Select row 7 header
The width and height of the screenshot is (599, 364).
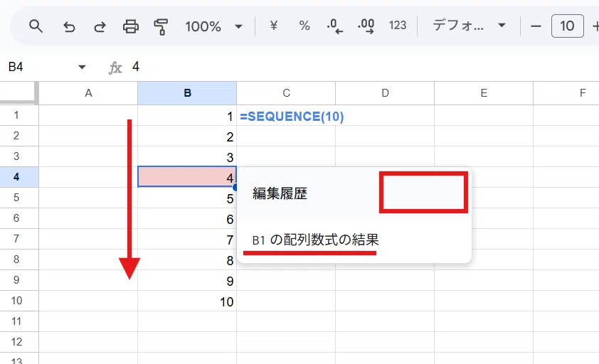19,239
